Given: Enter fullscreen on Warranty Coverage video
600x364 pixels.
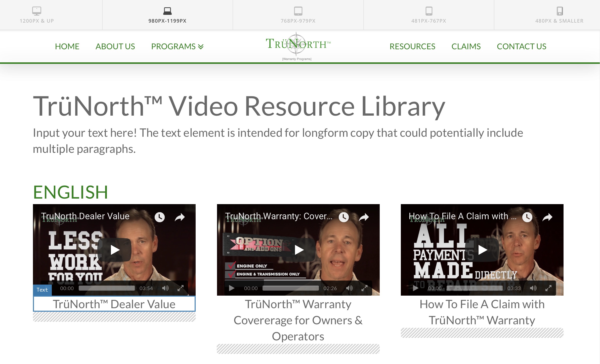Looking at the screenshot, I should click(x=365, y=288).
